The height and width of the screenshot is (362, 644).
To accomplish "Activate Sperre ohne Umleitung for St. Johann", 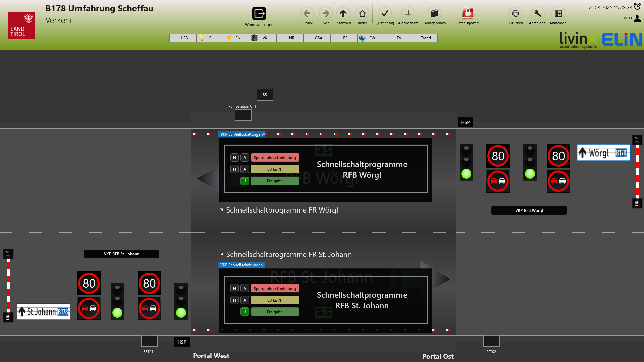I will coord(275,289).
